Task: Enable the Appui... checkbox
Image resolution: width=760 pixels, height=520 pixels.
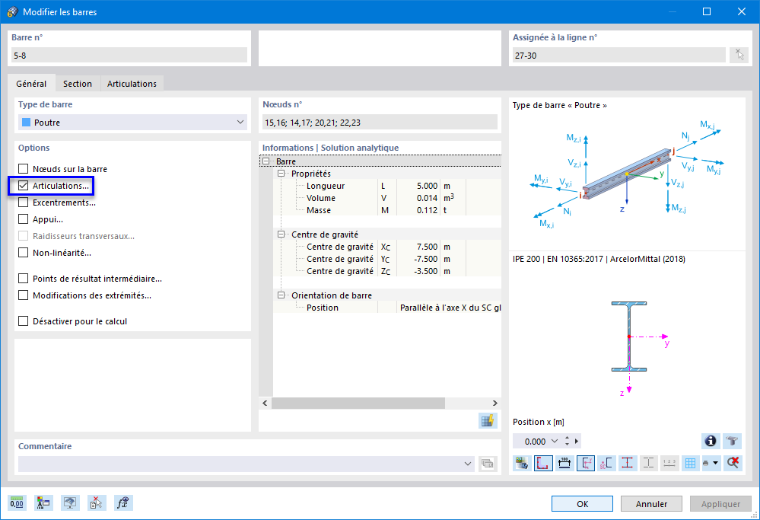Action: click(x=23, y=219)
